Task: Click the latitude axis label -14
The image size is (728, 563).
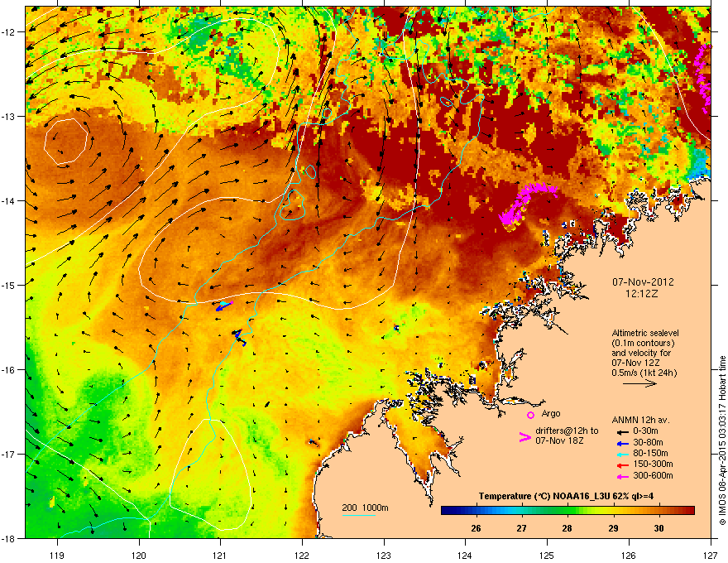Action: click(x=8, y=200)
